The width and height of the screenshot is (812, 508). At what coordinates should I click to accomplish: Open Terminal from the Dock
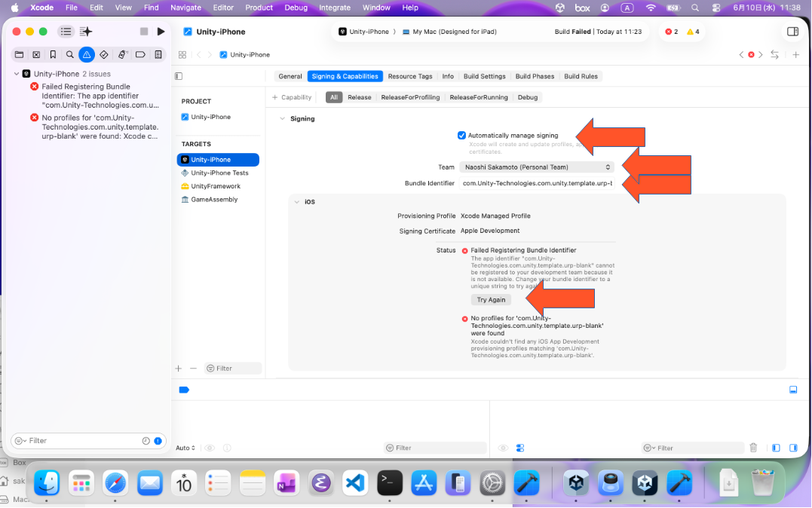390,482
